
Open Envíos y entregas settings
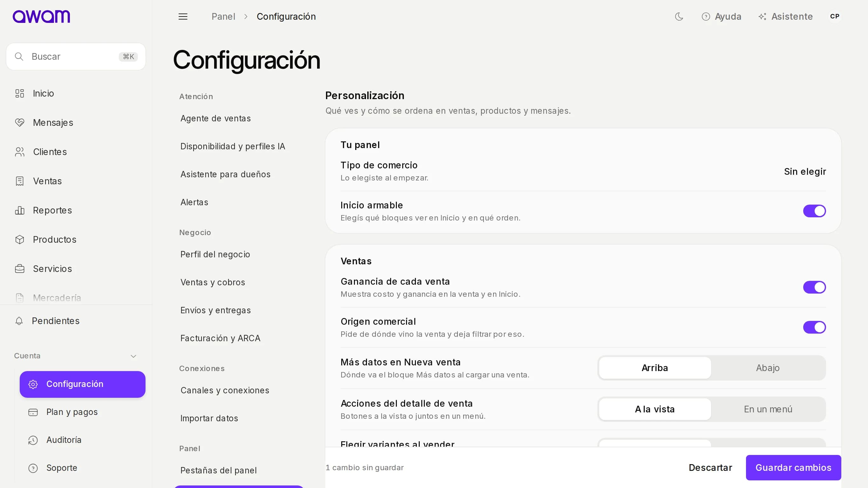[239, 310]
